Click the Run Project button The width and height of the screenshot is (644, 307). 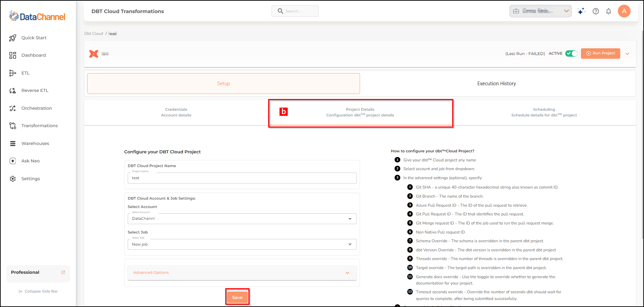[600, 53]
